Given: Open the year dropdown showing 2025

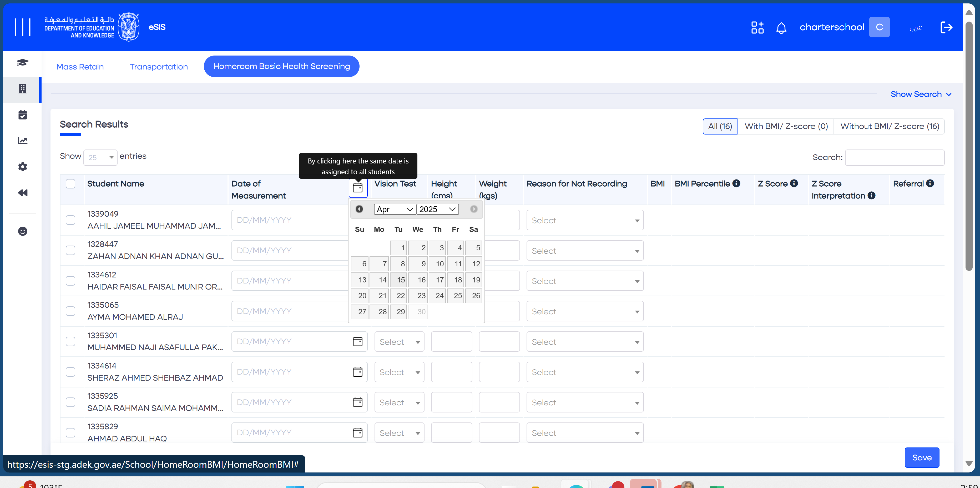Looking at the screenshot, I should 437,209.
